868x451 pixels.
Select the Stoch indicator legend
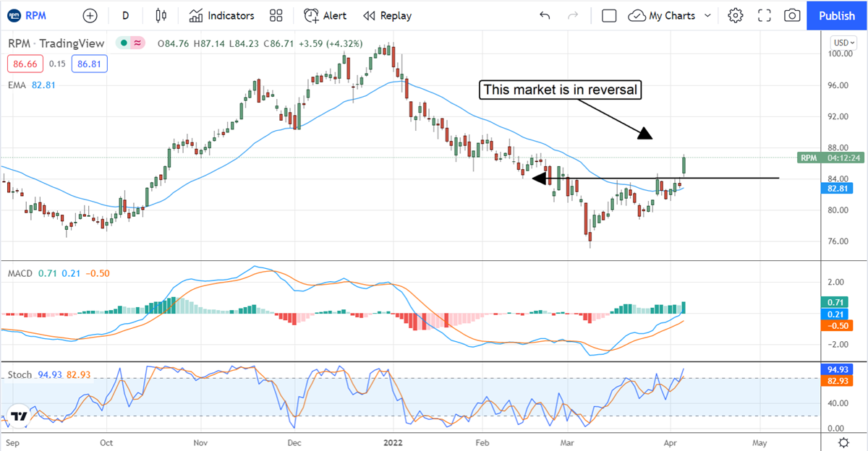click(x=48, y=374)
